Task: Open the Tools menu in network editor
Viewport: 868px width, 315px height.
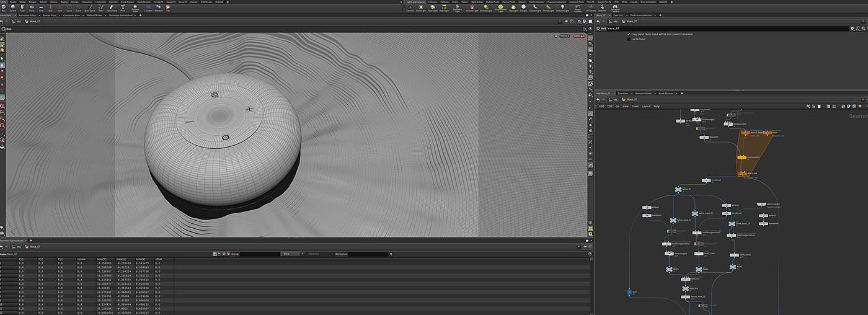Action: coord(635,106)
